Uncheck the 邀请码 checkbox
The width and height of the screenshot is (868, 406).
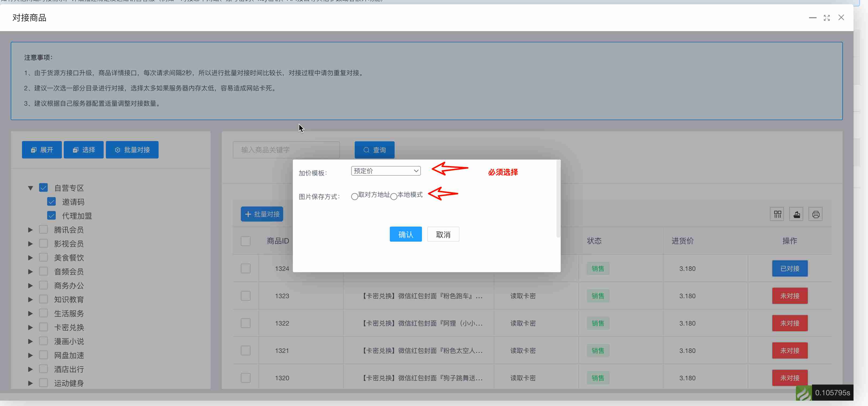click(51, 202)
